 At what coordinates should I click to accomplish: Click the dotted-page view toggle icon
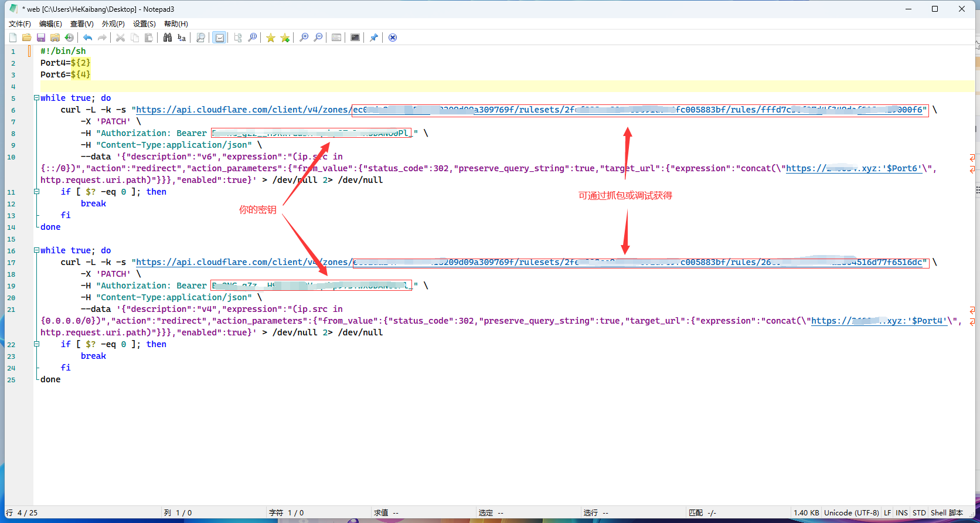(x=238, y=38)
